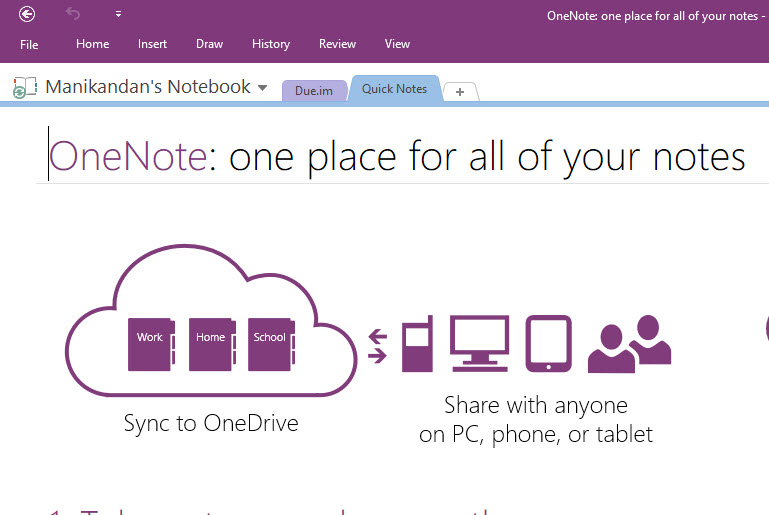Viewport: 769px width, 515px height.
Task: Click the Home notebook icon in cloud
Action: tap(212, 344)
